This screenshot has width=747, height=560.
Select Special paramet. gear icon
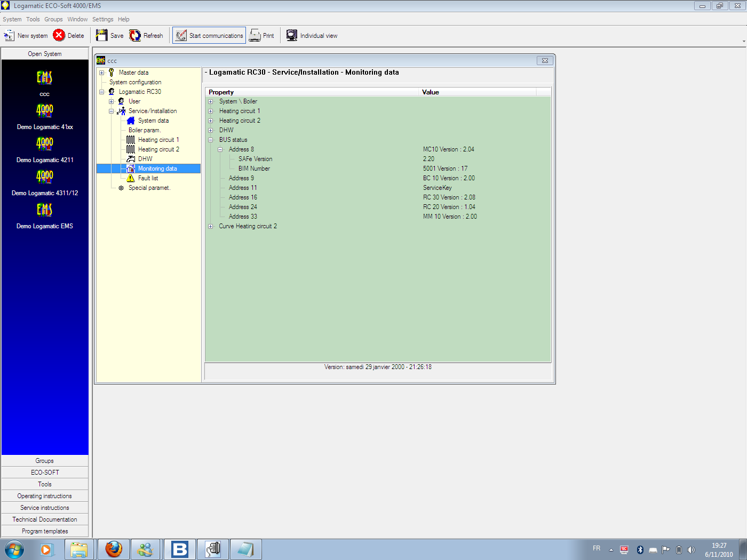[x=121, y=188]
